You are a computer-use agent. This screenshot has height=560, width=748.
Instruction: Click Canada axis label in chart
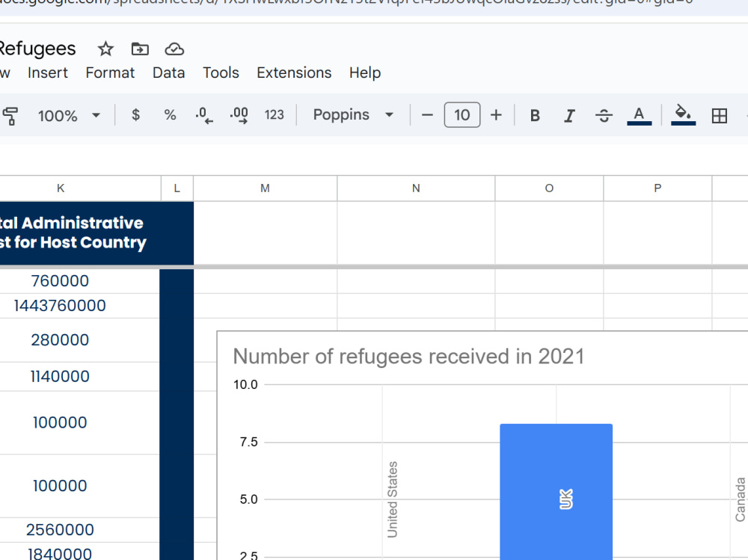(740, 499)
